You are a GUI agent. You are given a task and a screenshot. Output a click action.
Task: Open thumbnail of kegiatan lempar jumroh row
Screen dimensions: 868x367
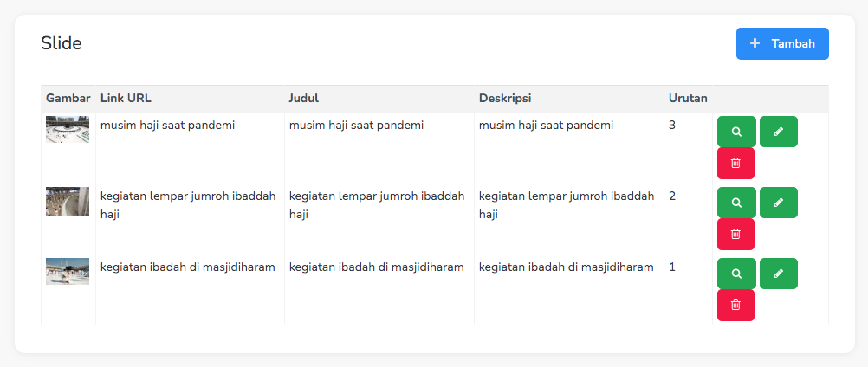[x=68, y=201]
